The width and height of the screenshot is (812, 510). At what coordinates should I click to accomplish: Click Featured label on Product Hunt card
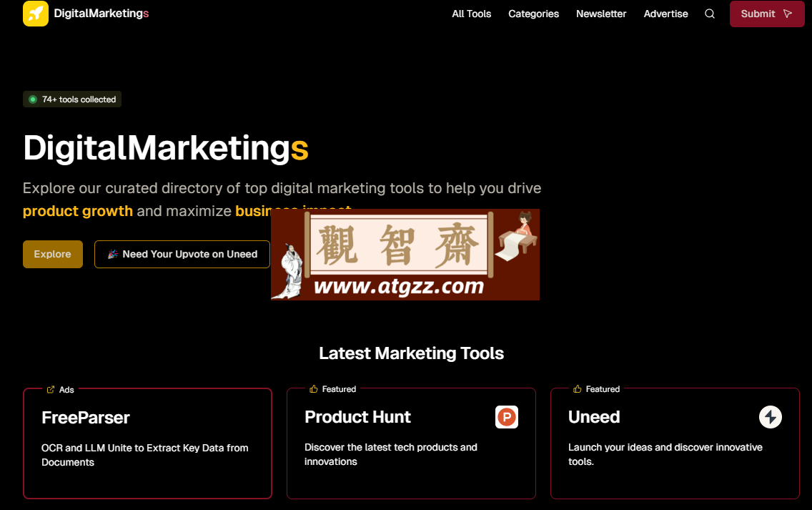(x=339, y=389)
